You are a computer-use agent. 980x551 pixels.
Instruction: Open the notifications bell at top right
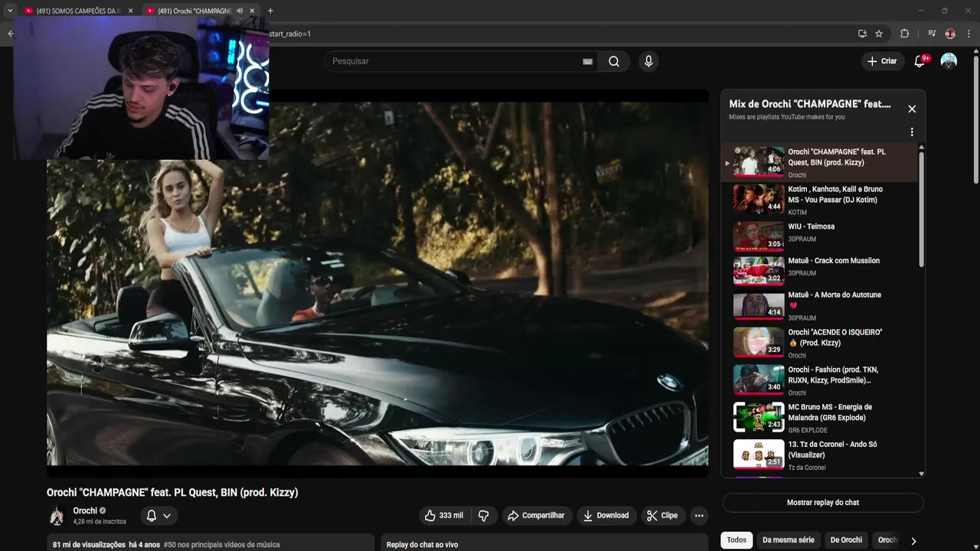(x=920, y=61)
